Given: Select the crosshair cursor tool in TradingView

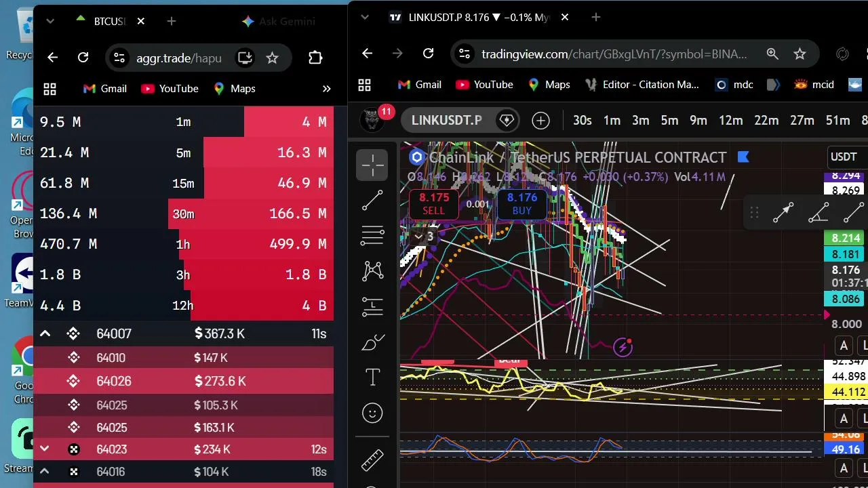Looking at the screenshot, I should (372, 165).
